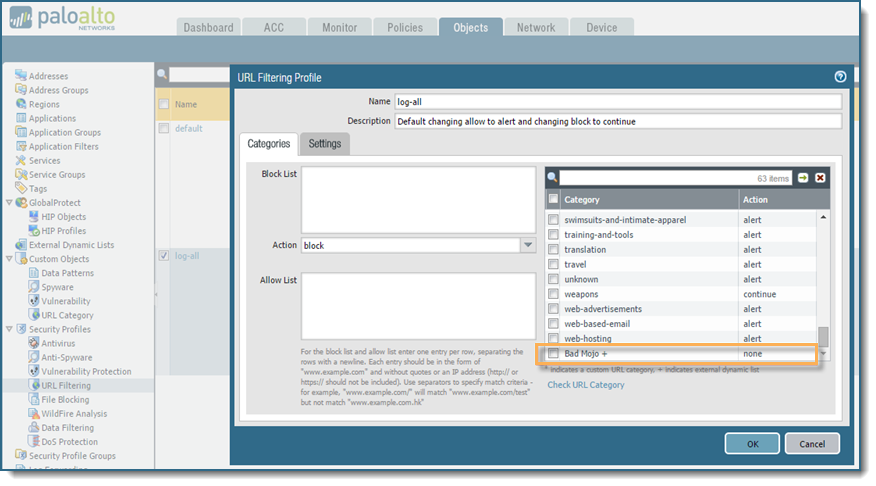Viewport: 876px width, 486px height.
Task: Click the green arrow icon beside 63 items
Action: click(x=803, y=178)
